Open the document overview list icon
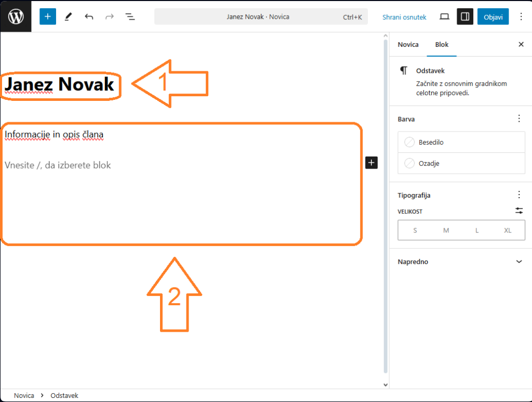The image size is (532, 402). pyautogui.click(x=130, y=17)
